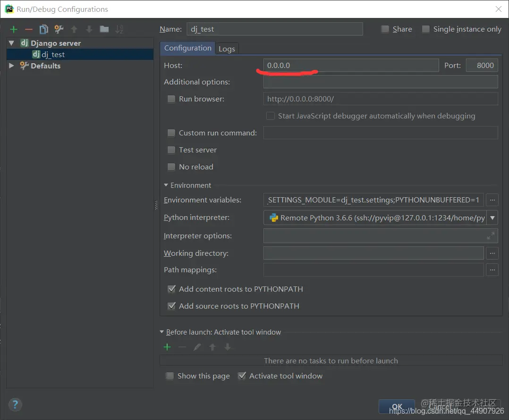Click the Path mappings field
Image resolution: width=509 pixels, height=420 pixels.
point(373,269)
